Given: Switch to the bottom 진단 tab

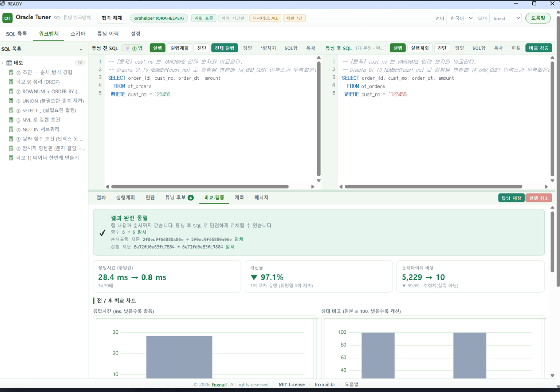Looking at the screenshot, I should [x=150, y=198].
